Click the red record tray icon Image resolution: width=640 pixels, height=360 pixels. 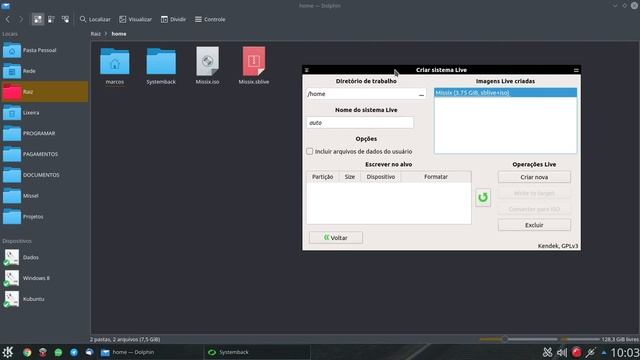(x=576, y=352)
